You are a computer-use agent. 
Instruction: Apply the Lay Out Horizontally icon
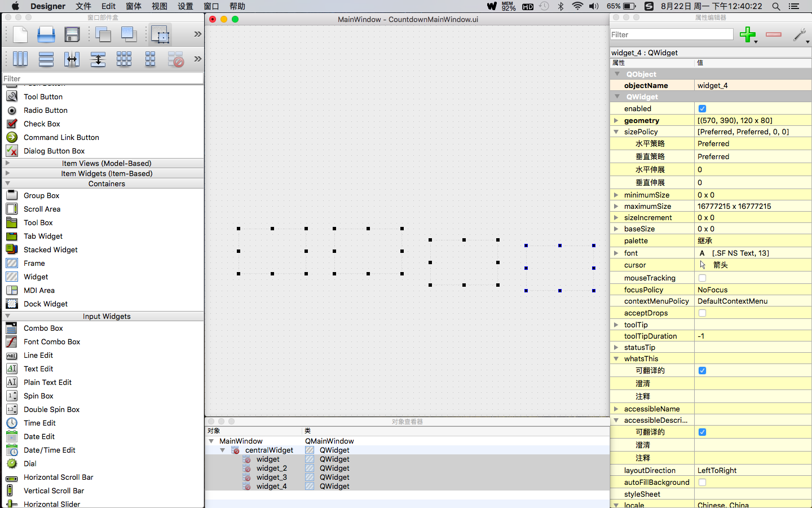coord(20,59)
